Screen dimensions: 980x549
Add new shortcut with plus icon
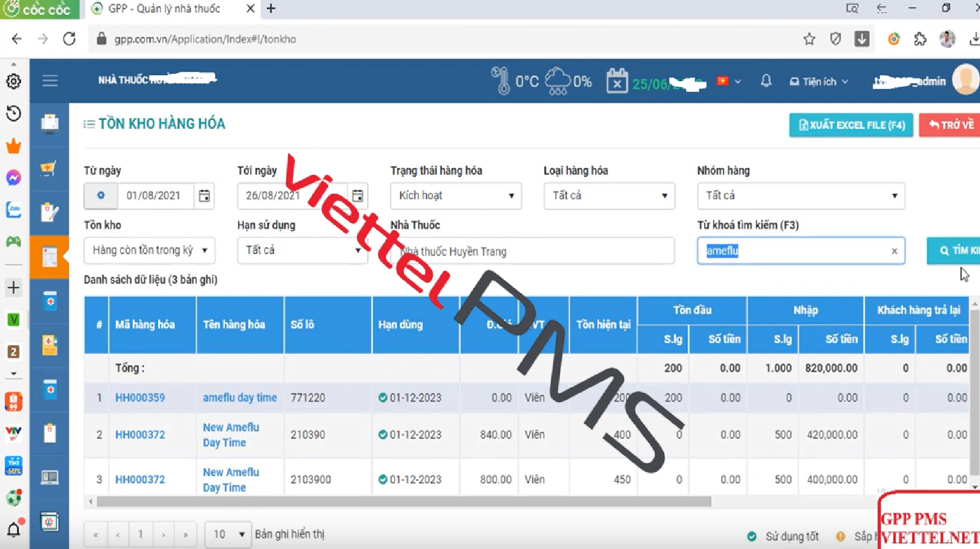[x=13, y=288]
